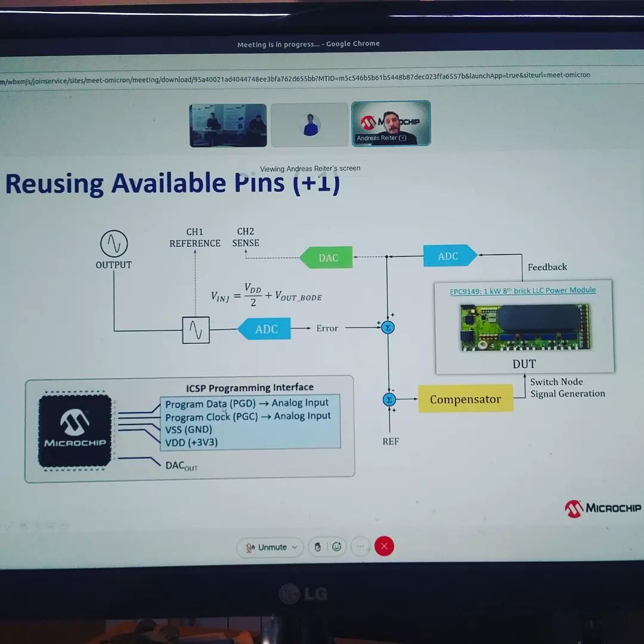Image resolution: width=644 pixels, height=644 pixels.
Task: Open the EPC9149 power module hyperlink
Action: pyautogui.click(x=524, y=290)
